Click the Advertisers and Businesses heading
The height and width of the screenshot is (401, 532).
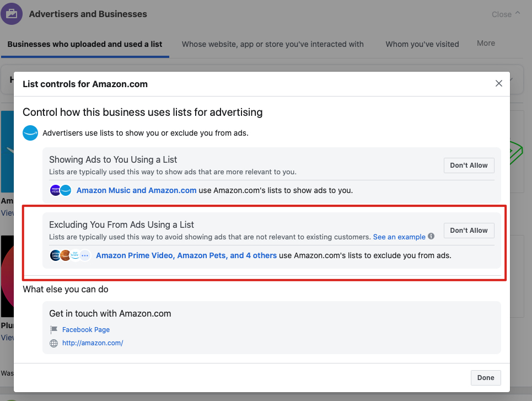(x=88, y=14)
